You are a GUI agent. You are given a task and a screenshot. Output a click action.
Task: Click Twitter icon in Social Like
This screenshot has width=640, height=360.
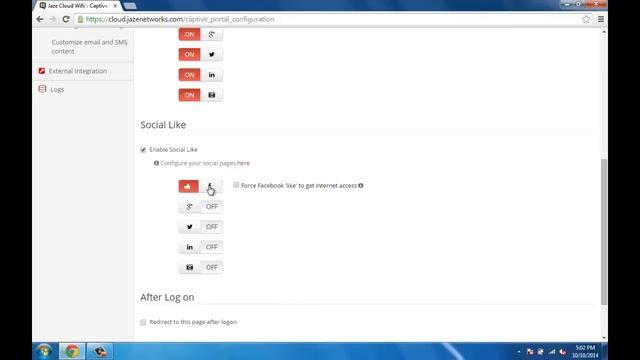point(189,227)
